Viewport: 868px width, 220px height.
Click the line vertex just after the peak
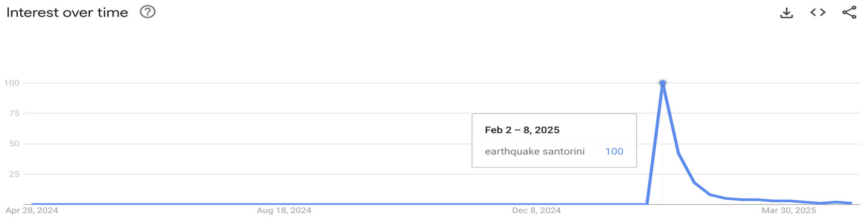[678, 154]
